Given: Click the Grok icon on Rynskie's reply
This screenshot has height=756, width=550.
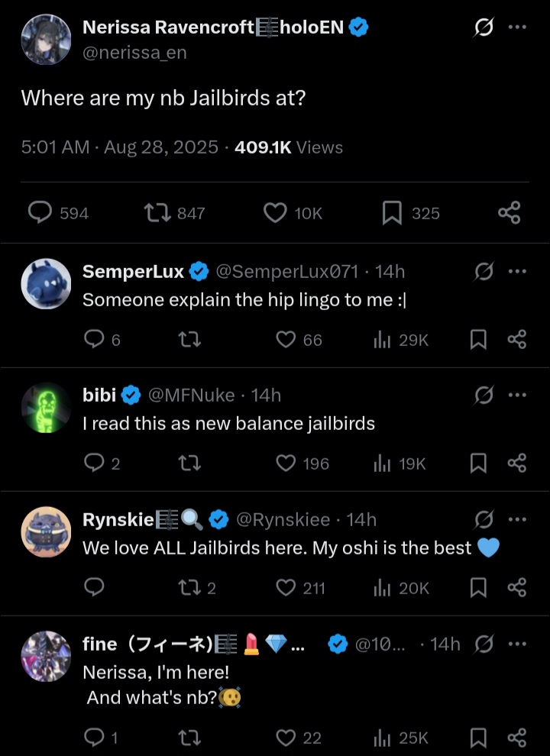Looking at the screenshot, I should tap(483, 520).
